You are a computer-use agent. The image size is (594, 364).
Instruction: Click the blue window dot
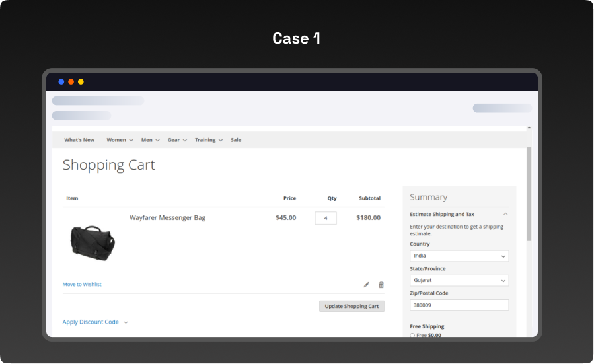click(x=61, y=82)
